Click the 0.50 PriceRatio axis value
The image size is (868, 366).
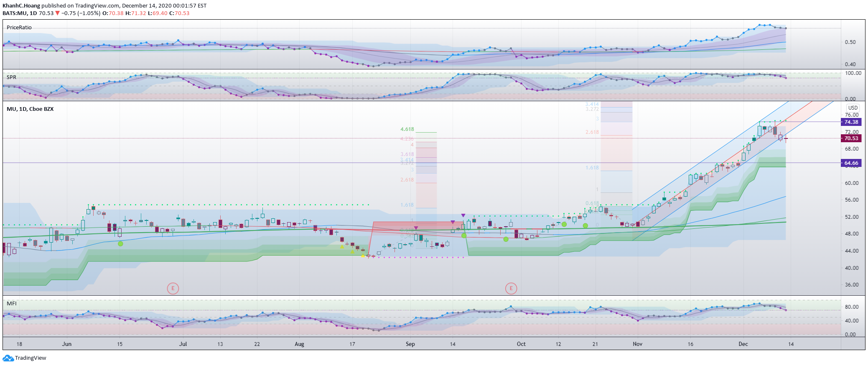[x=850, y=42]
